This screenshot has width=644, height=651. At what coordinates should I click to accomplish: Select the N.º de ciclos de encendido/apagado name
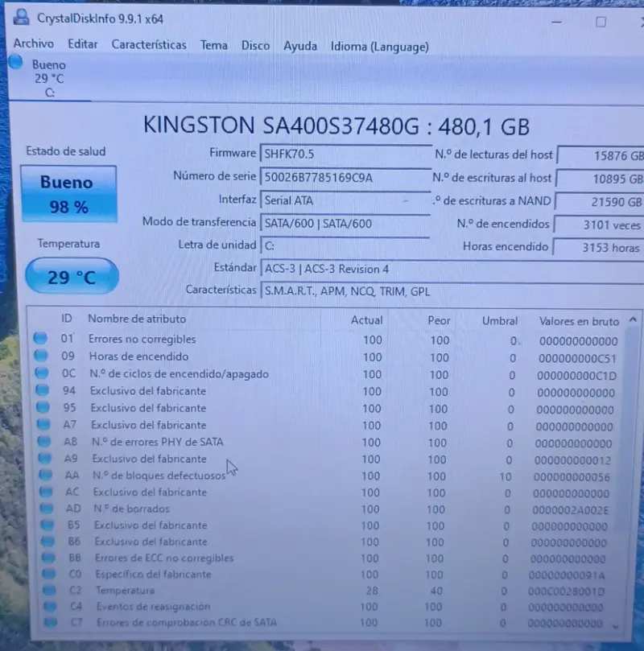(179, 373)
